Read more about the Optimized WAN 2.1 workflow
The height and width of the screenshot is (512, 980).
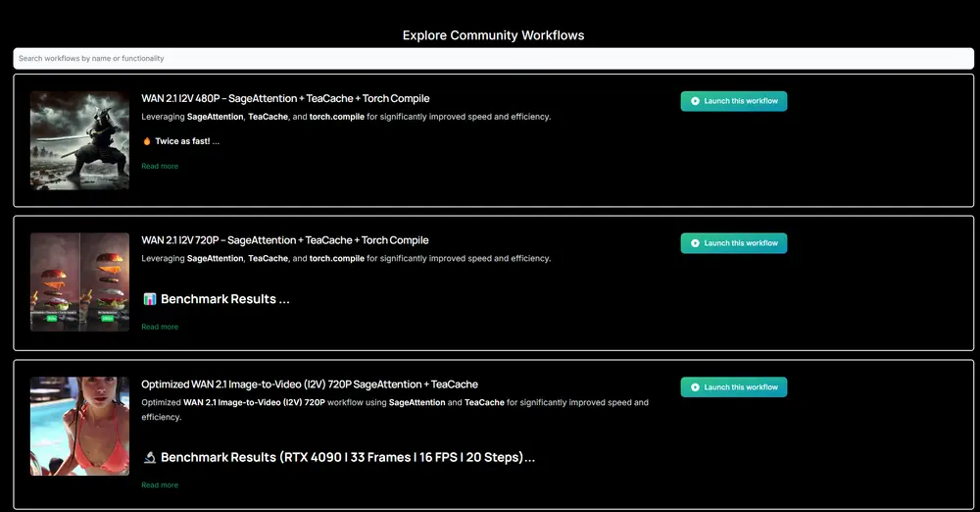click(160, 486)
